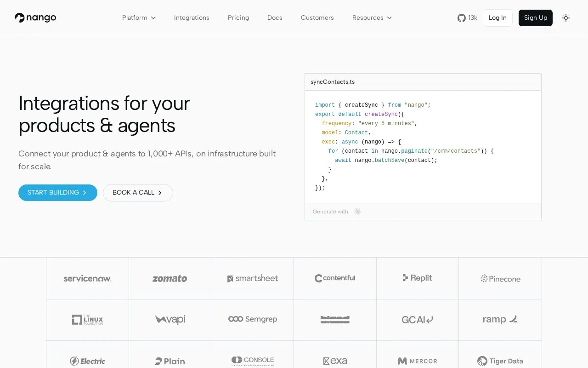Click the Electric logo
The width and height of the screenshot is (588, 368).
click(87, 361)
